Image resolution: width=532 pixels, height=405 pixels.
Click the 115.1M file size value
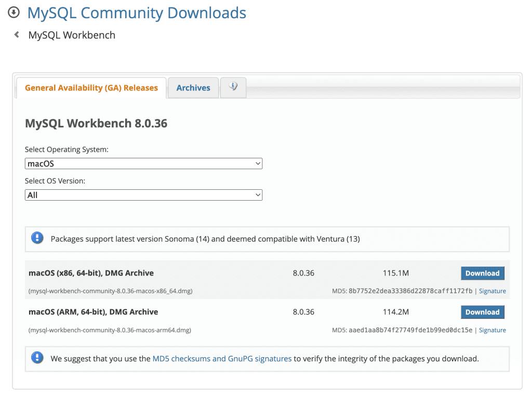396,273
